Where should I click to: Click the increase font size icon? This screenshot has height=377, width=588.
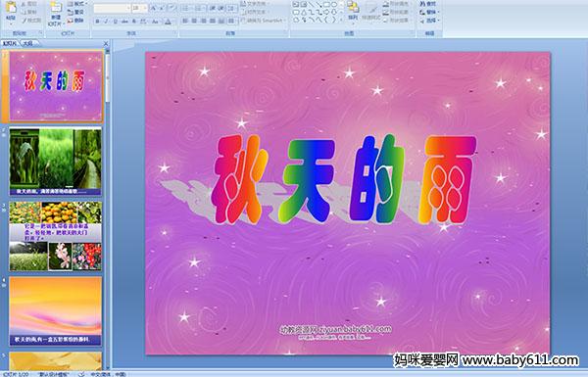pos(154,8)
